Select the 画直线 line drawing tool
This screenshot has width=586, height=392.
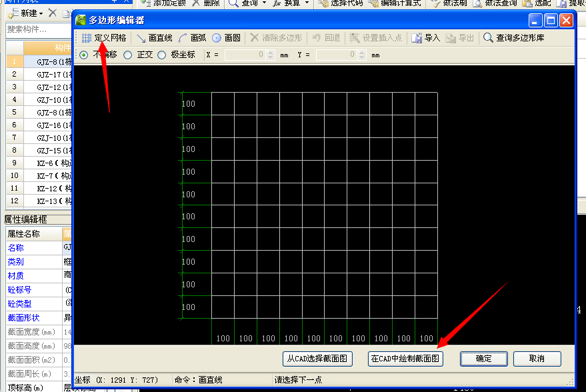pos(155,38)
